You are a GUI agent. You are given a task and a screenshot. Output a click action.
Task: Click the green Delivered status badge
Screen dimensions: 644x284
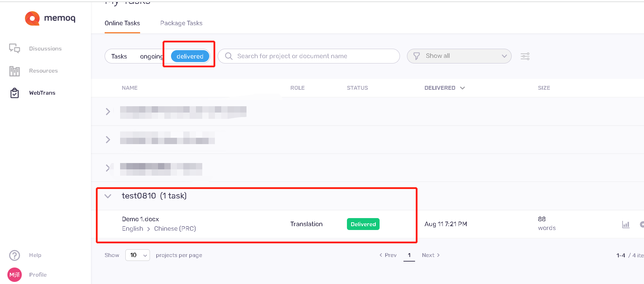pos(363,224)
